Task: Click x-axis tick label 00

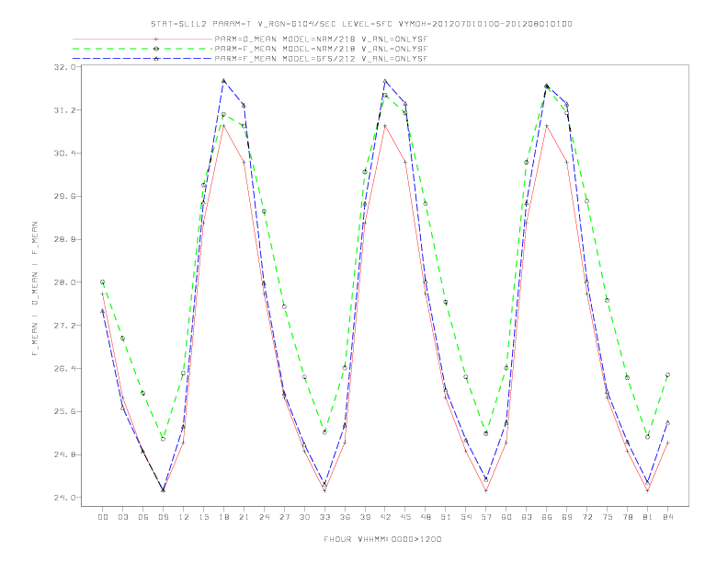Action: pyautogui.click(x=103, y=517)
